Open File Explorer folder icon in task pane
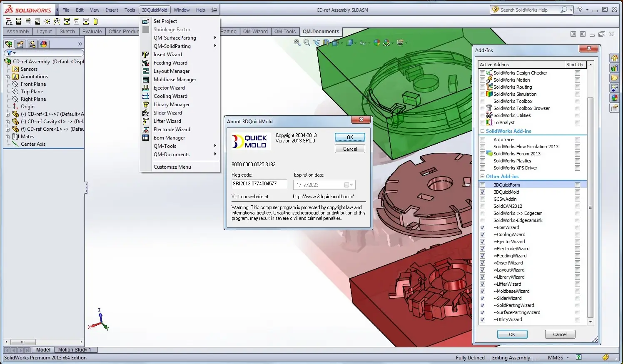This screenshot has height=364, width=623. pos(614,78)
